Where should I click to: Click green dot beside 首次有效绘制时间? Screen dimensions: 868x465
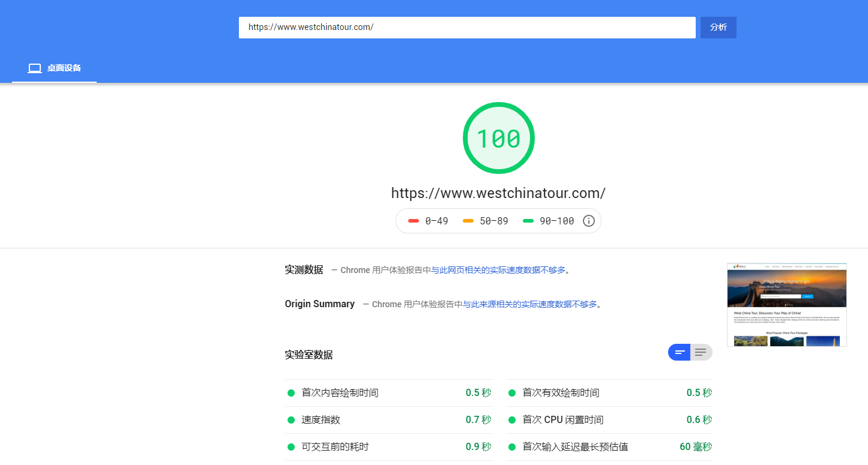coord(512,393)
